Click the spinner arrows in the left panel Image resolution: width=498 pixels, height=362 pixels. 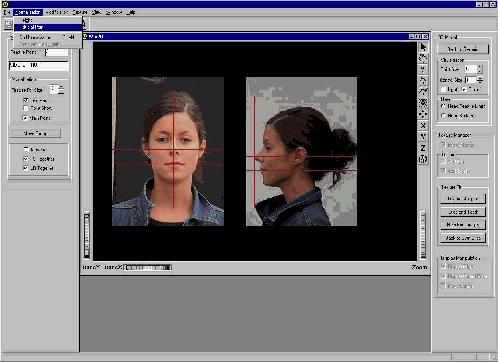[61, 89]
